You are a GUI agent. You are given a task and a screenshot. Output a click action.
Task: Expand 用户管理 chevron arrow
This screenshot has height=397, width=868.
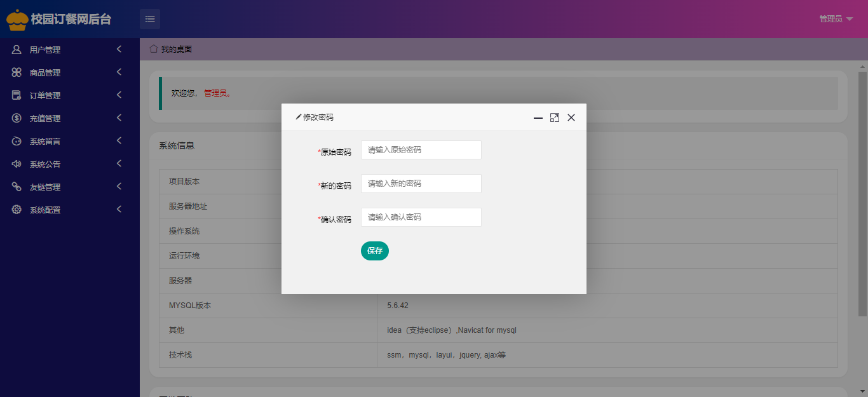pos(119,49)
